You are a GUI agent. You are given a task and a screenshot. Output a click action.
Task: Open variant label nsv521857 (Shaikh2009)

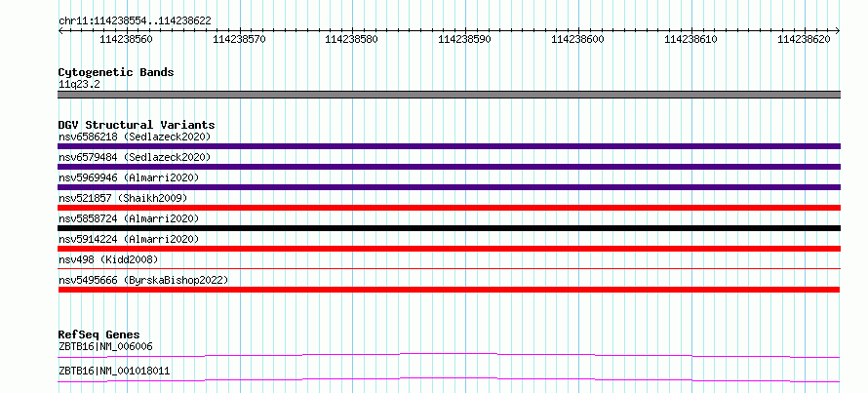(x=123, y=198)
